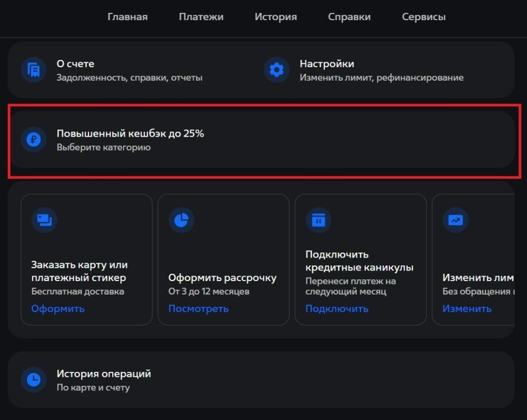Screen dimensions: 527x420
Task: Click Изменить under Изменить лимит
Action: (x=468, y=309)
